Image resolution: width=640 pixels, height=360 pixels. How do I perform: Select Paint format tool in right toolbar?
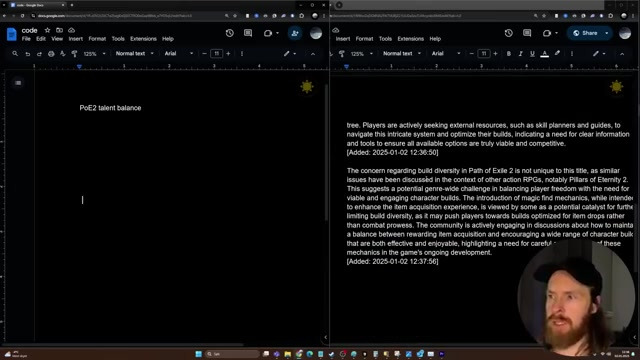click(x=342, y=53)
